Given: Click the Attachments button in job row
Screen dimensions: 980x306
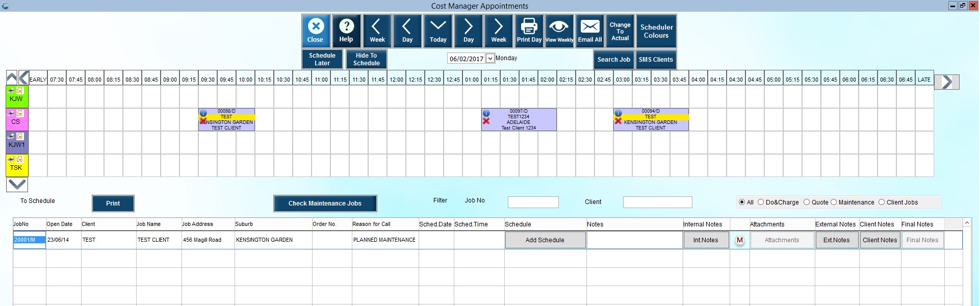Looking at the screenshot, I should tap(782, 240).
